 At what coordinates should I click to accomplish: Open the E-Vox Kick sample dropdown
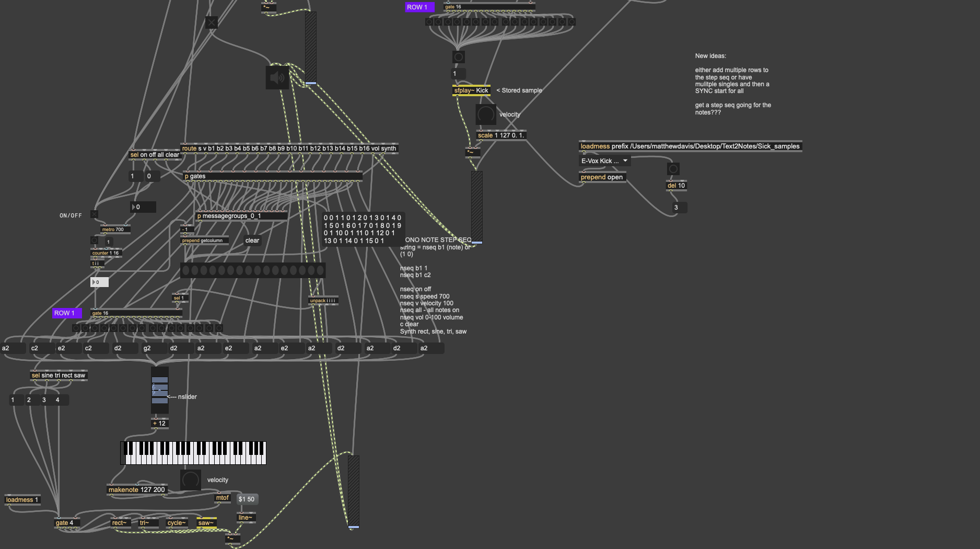(x=604, y=161)
